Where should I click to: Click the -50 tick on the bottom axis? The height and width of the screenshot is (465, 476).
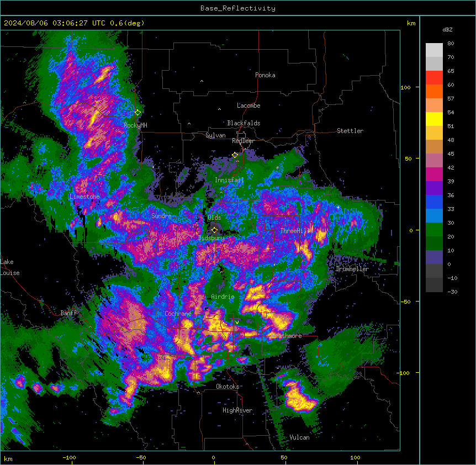tap(141, 457)
